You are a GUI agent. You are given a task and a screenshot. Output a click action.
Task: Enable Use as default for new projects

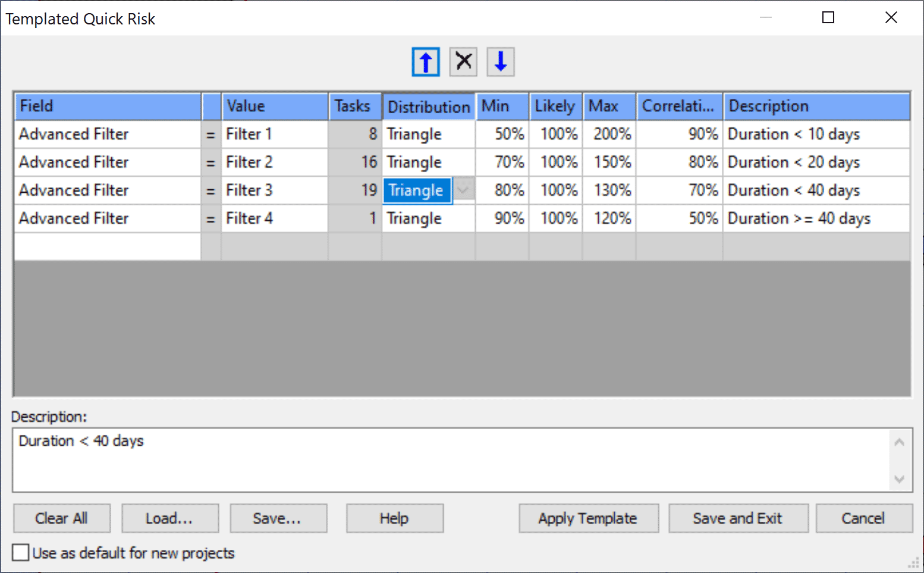click(21, 553)
